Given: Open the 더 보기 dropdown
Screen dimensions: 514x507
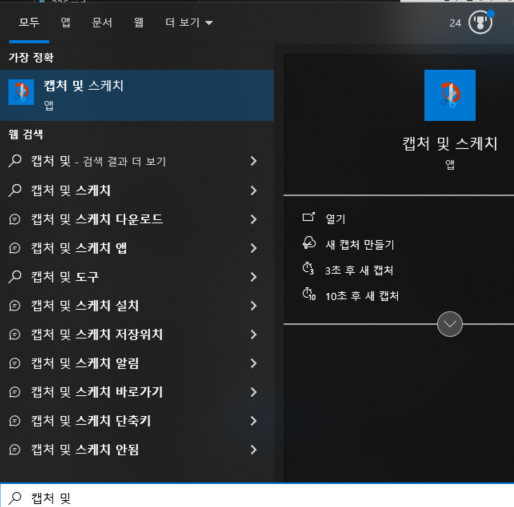Looking at the screenshot, I should pyautogui.click(x=189, y=22).
